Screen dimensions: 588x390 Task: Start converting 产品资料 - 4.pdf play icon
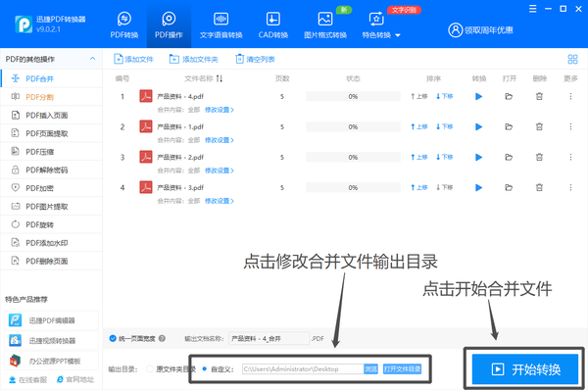click(478, 96)
